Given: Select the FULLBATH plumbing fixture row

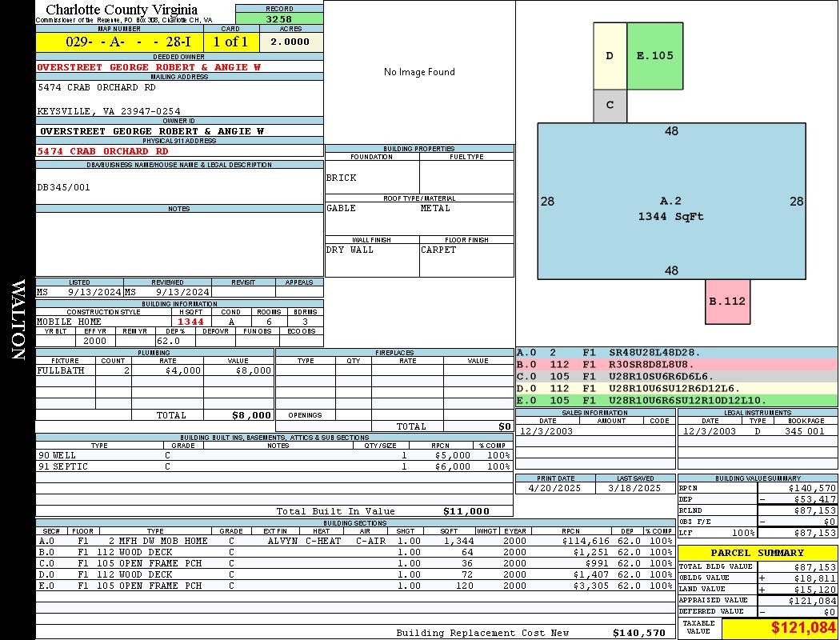Looking at the screenshot, I should pyautogui.click(x=154, y=370).
